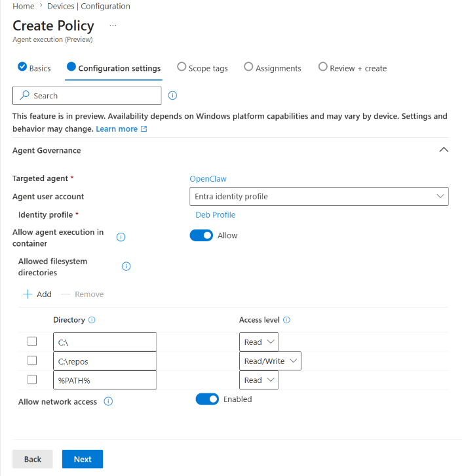Click the C:\ directory text field
This screenshot has height=476, width=462.
pyautogui.click(x=105, y=342)
